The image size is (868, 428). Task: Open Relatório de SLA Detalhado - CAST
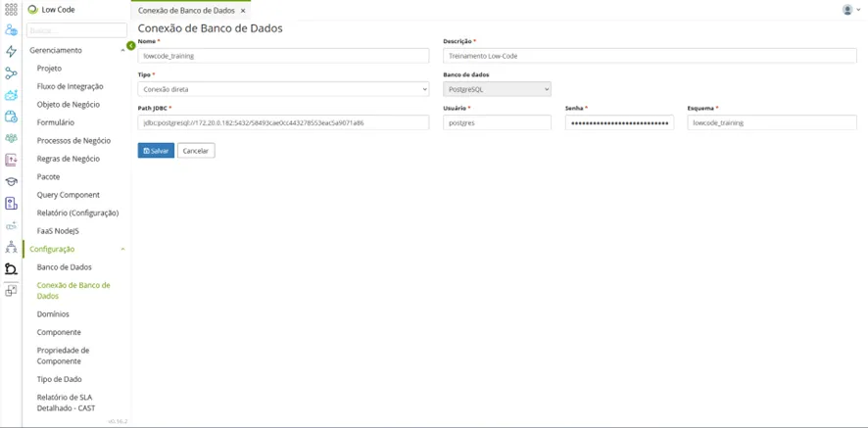66,403
